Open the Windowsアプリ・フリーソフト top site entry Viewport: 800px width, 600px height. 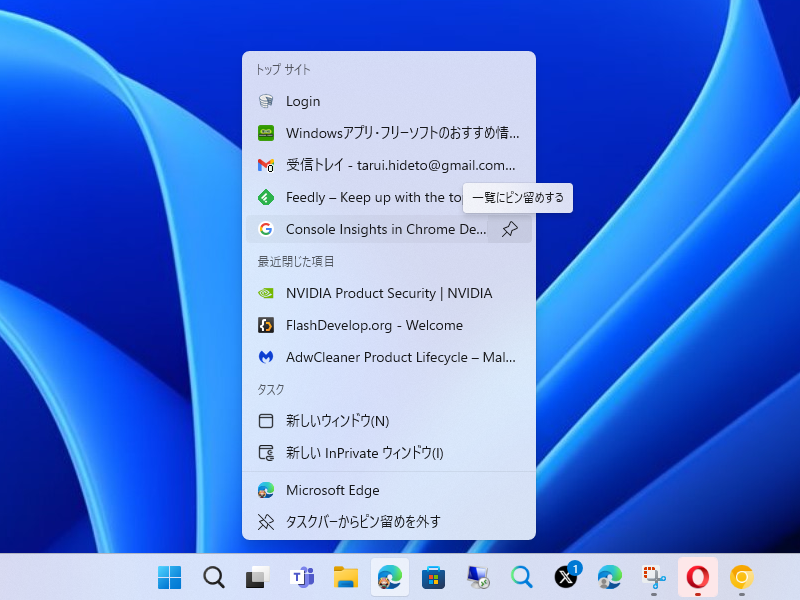coord(389,133)
